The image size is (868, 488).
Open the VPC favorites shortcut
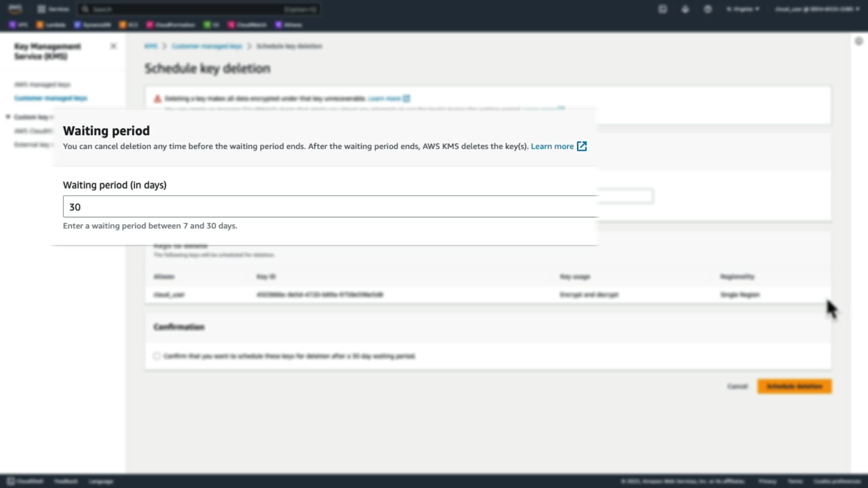[19, 25]
